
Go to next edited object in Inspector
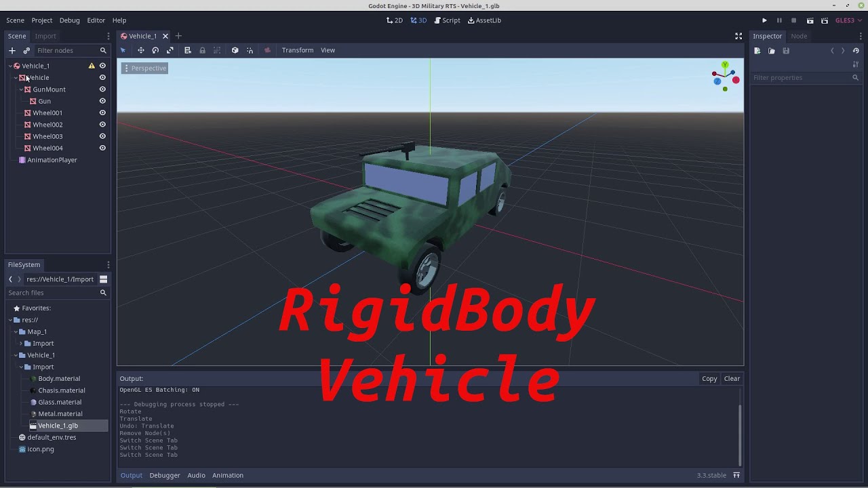pos(843,51)
